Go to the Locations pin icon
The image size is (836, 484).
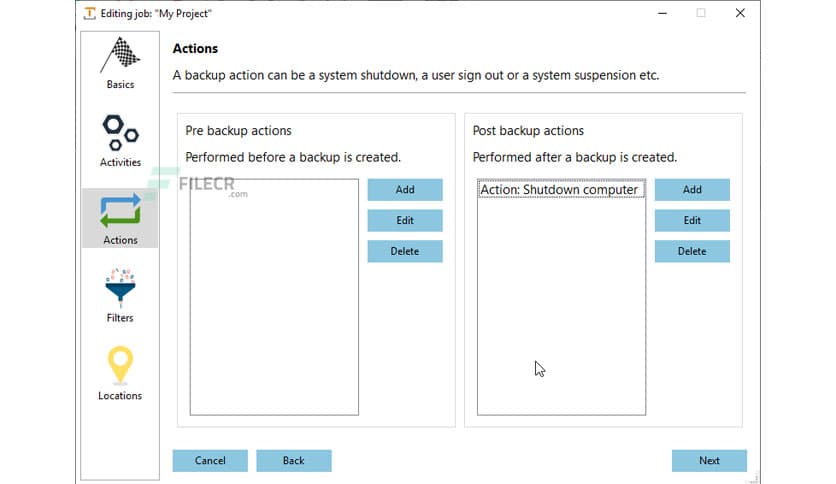click(120, 365)
